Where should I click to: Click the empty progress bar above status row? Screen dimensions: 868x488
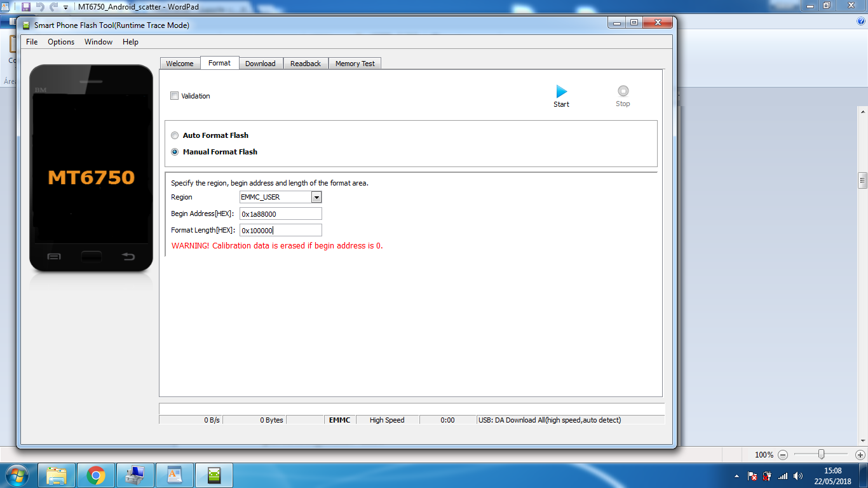412,409
